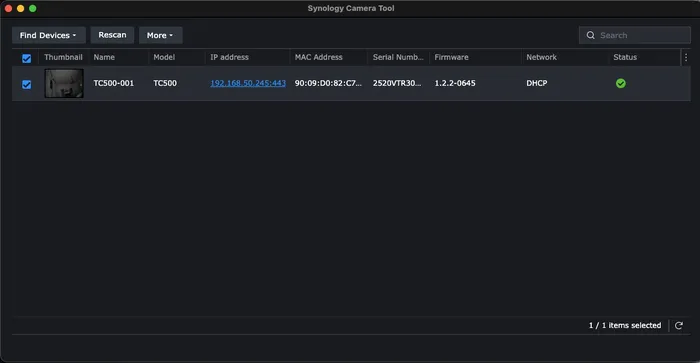
Task: Click the DHCP network cell
Action: (537, 83)
